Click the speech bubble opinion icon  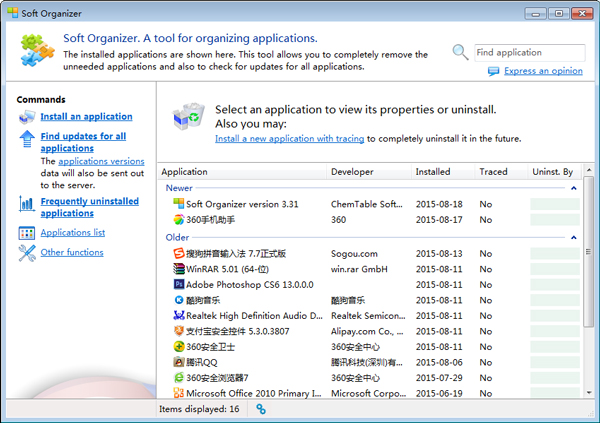tap(494, 71)
